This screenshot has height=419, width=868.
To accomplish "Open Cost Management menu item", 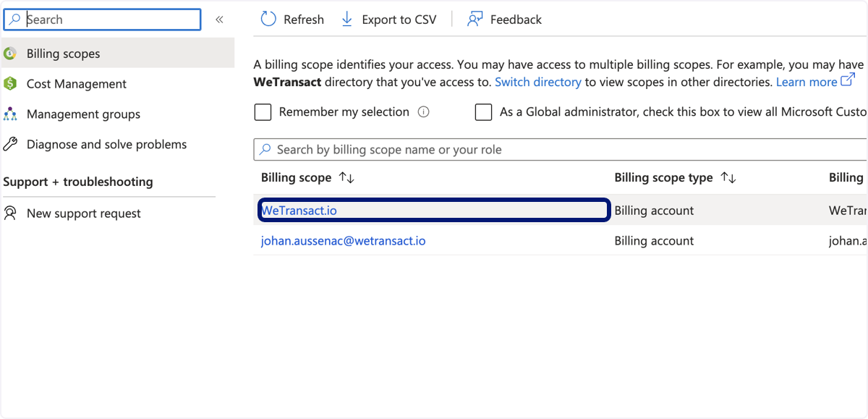I will (76, 84).
